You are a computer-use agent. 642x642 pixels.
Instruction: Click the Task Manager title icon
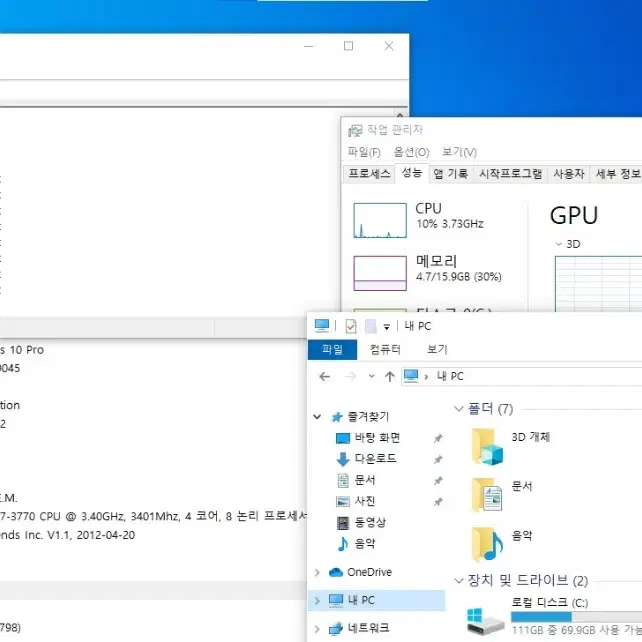(355, 131)
